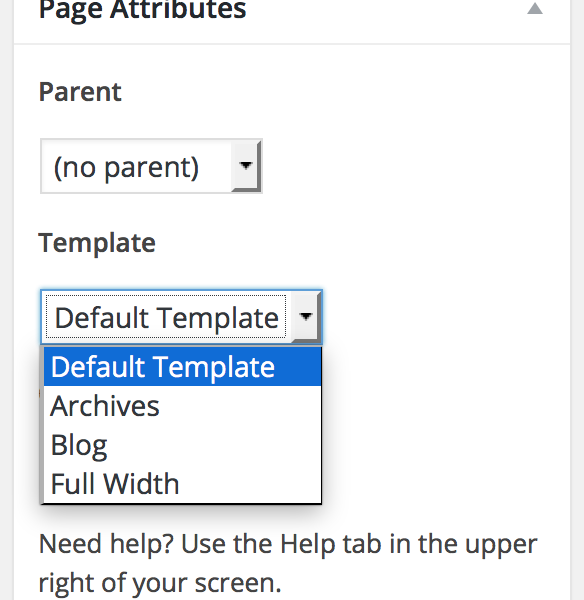Image resolution: width=584 pixels, height=600 pixels.
Task: Open the "(no parent)" Parent select box
Action: tap(151, 166)
